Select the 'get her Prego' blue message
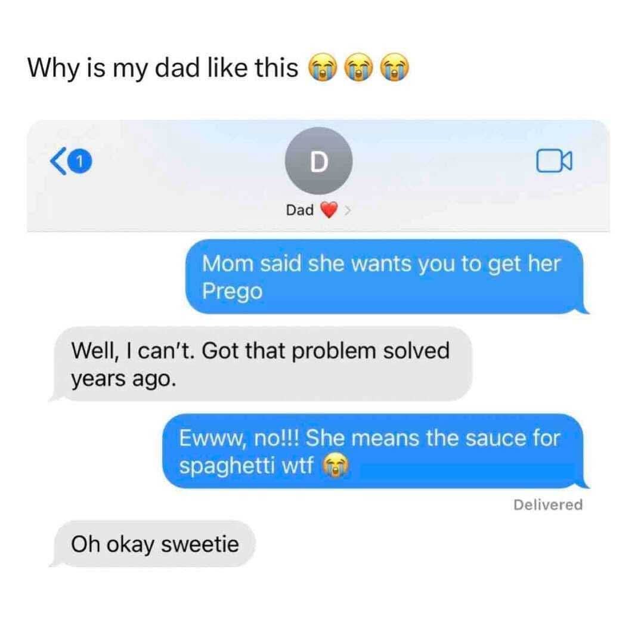This screenshot has width=644, height=644. tap(386, 277)
